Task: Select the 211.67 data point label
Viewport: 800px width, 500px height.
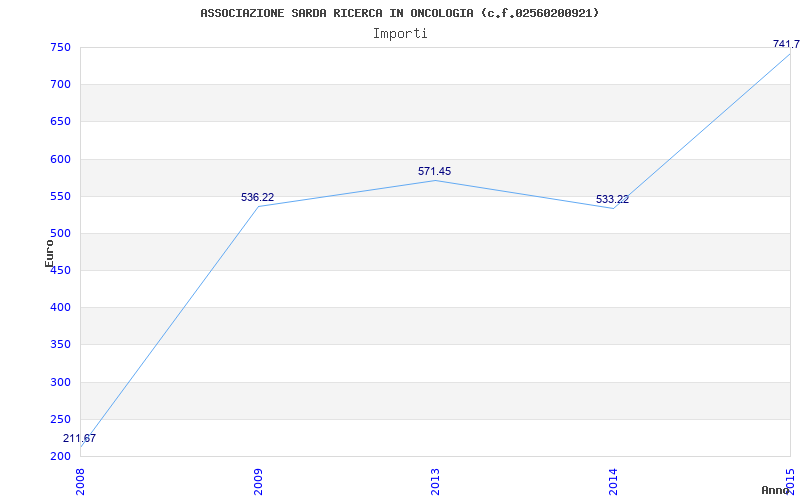Action: pyautogui.click(x=79, y=438)
